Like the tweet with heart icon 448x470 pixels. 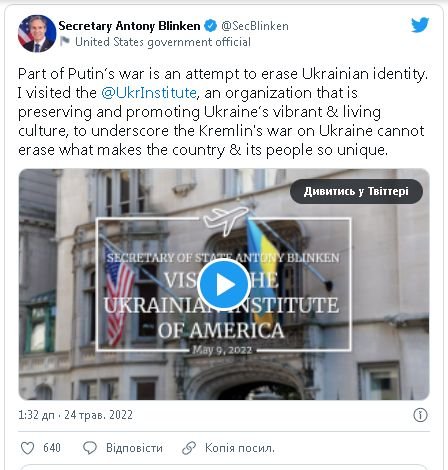(x=27, y=448)
